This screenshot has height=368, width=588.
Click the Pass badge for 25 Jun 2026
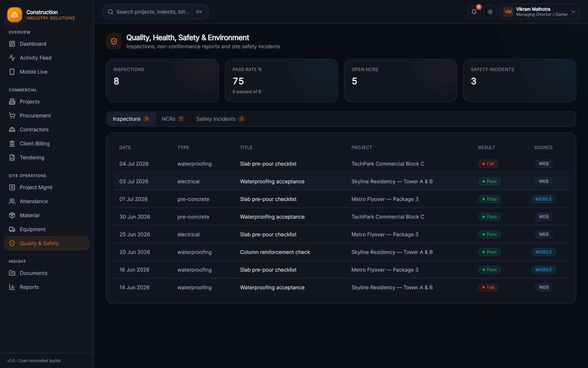[490, 234]
